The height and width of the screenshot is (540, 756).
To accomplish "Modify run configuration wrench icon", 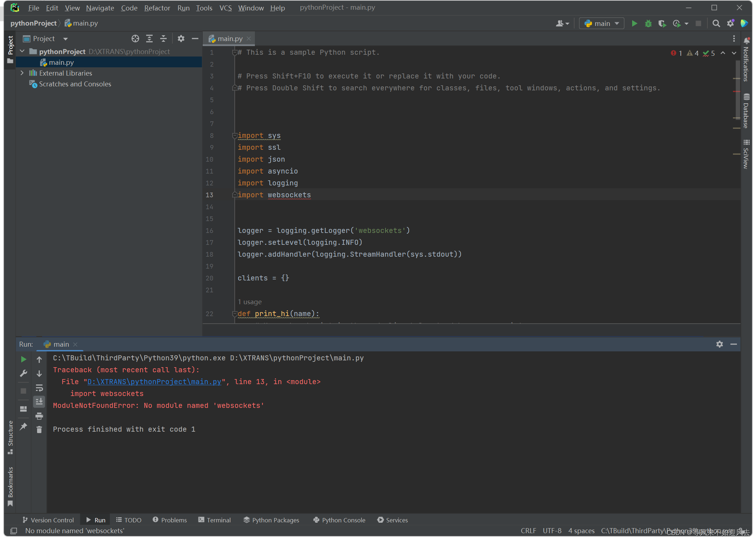I will pos(23,373).
